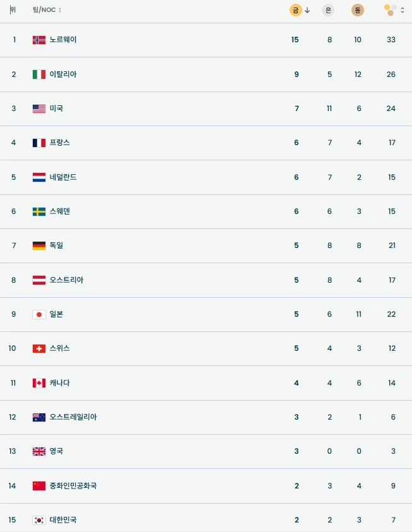
Task: Toggle gold column sort direction arrow
Action: click(307, 9)
